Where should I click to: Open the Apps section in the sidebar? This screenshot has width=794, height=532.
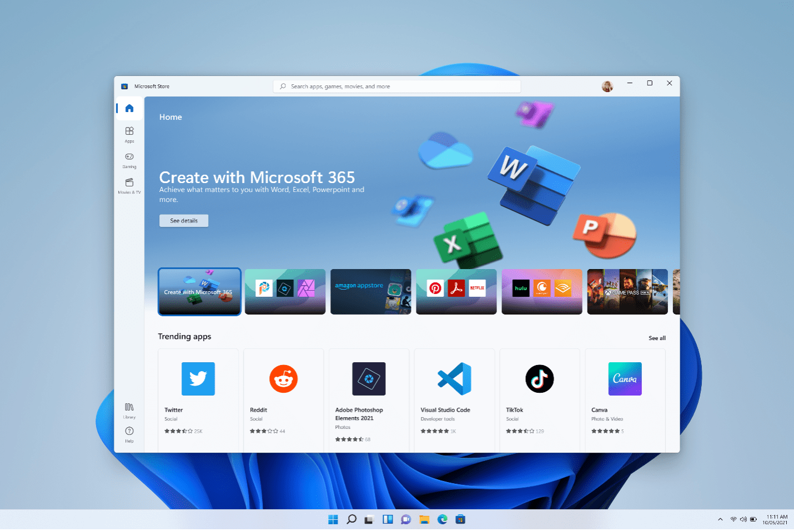click(129, 135)
